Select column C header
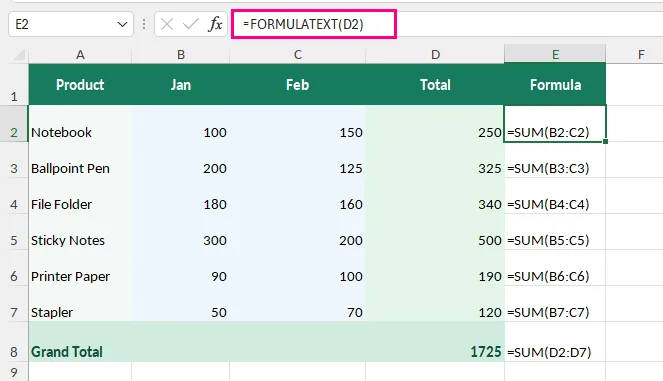This screenshot has height=381, width=663. tap(298, 55)
